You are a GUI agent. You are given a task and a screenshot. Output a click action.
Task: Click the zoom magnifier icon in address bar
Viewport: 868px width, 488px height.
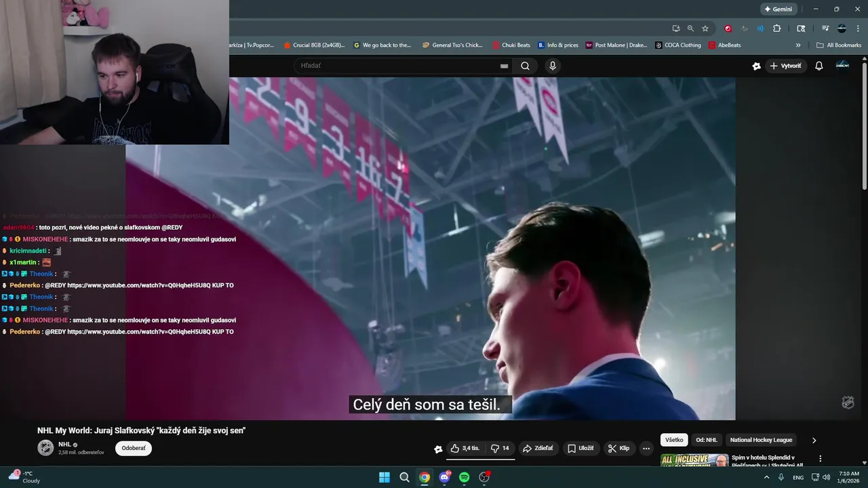[x=690, y=28]
